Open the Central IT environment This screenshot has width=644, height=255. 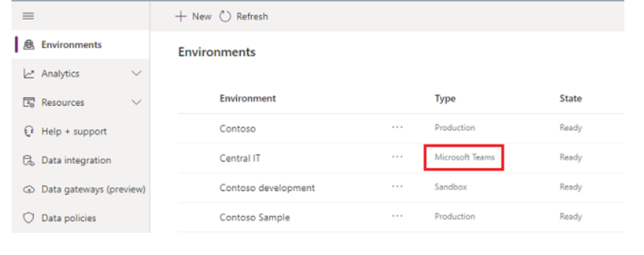click(240, 158)
